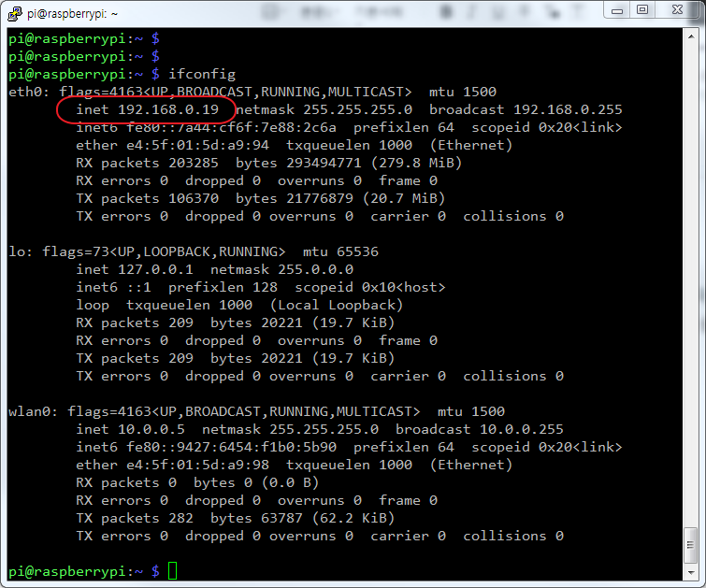Click 'broadcast 10.0.0.255' text
This screenshot has width=706, height=588.
point(480,429)
